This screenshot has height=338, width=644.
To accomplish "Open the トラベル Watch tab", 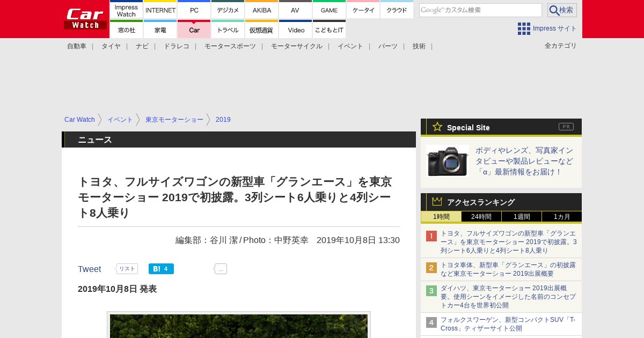I will (228, 30).
